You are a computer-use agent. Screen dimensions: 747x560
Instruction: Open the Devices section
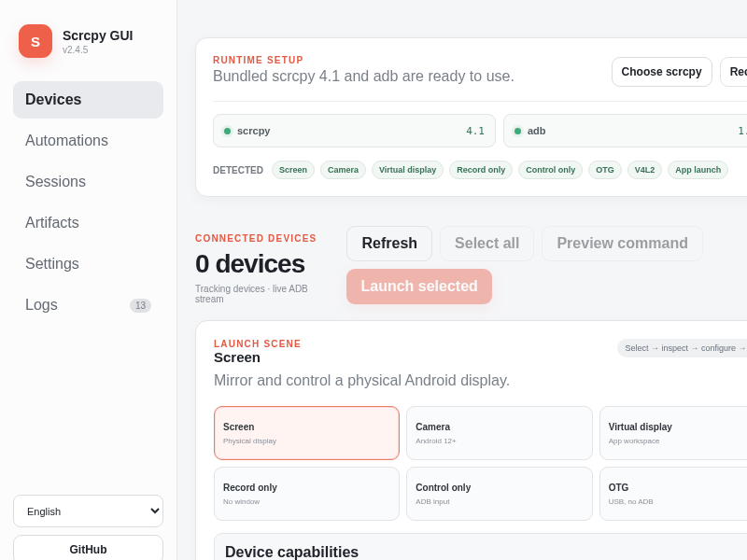[x=88, y=100]
